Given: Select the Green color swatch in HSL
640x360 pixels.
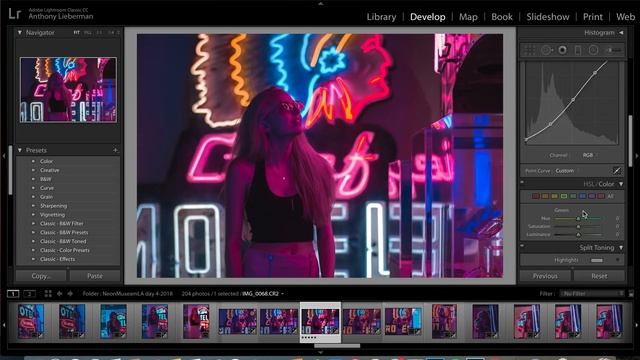Looking at the screenshot, I should tap(564, 196).
